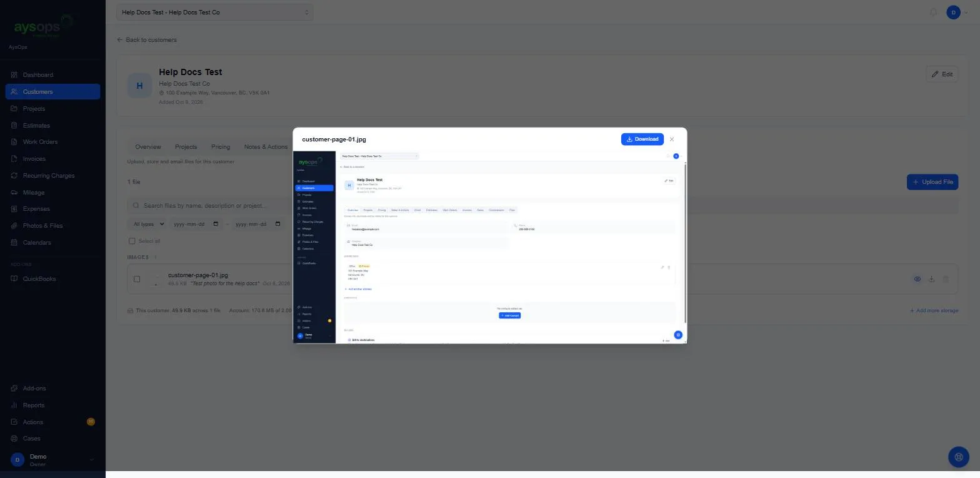Open the customer selector dropdown in the header
Screen dimensions: 980x478
pos(215,12)
